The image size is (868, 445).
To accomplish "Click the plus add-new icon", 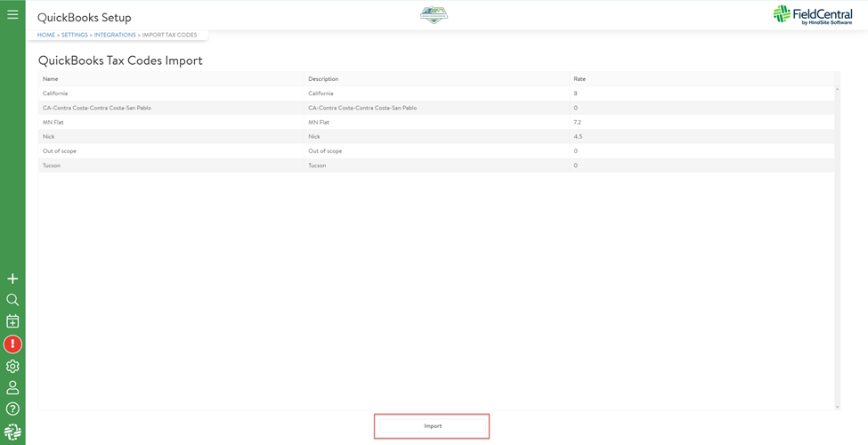I will tap(12, 279).
